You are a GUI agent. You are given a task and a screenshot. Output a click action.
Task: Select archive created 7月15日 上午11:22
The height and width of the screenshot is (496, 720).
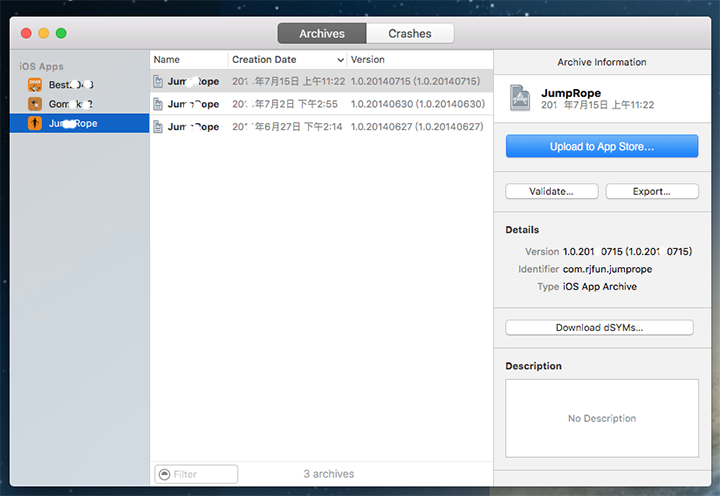(288, 81)
